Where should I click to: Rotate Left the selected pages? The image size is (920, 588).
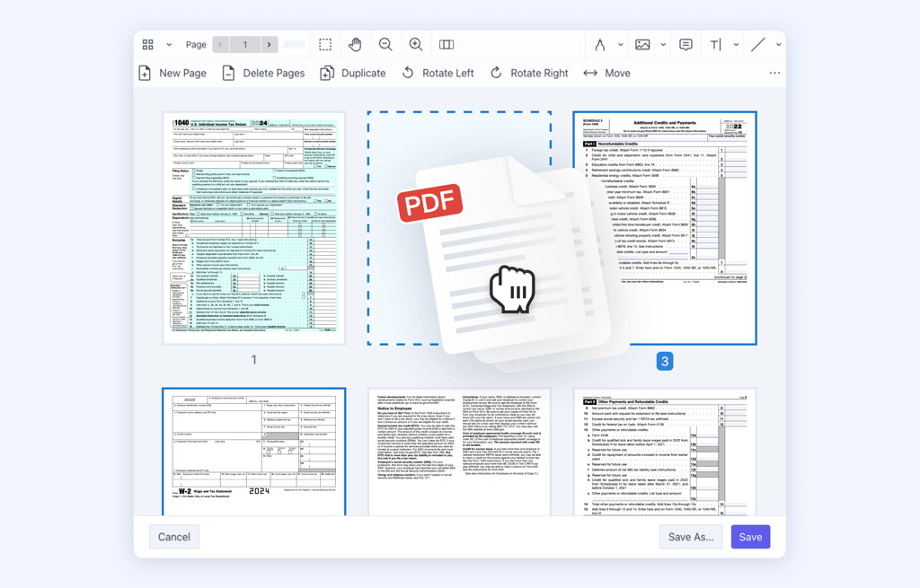tap(438, 73)
